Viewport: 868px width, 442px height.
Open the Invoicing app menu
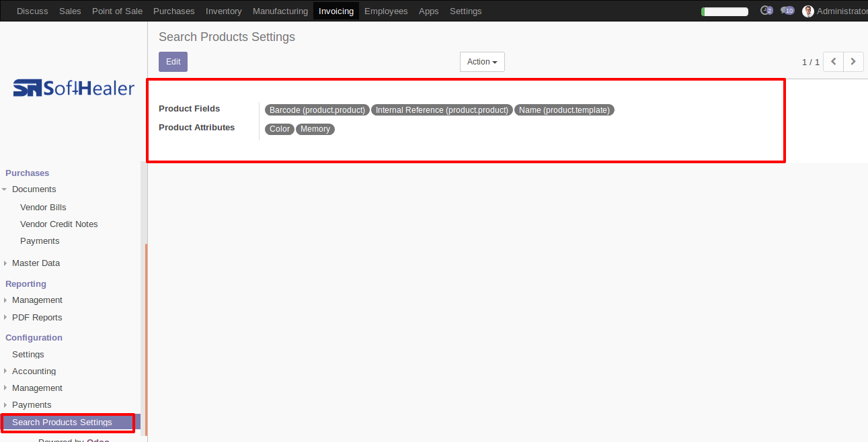tap(336, 11)
